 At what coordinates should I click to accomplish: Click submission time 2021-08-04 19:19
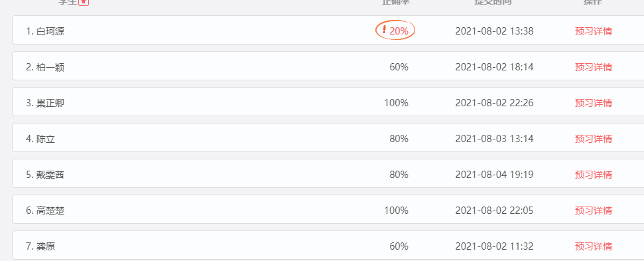pyautogui.click(x=495, y=175)
